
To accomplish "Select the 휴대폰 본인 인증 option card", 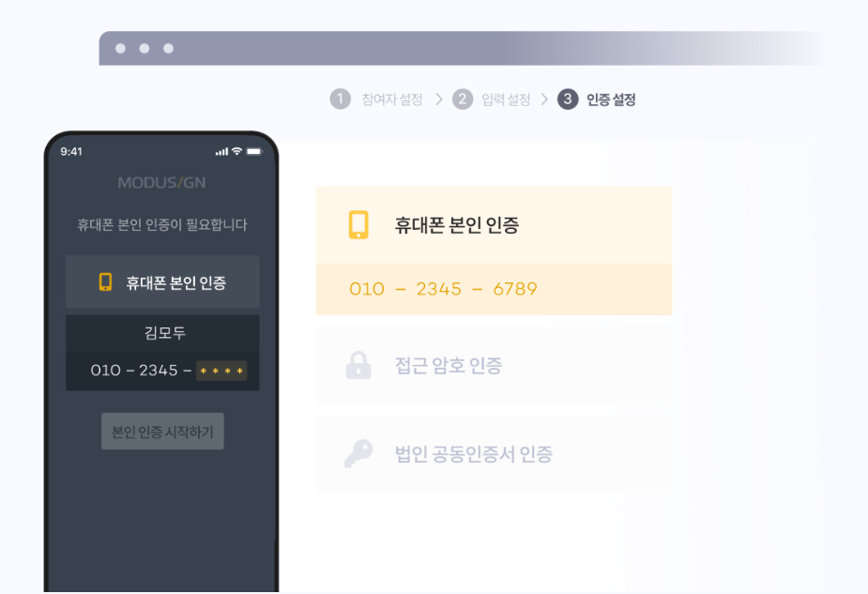I will (494, 225).
